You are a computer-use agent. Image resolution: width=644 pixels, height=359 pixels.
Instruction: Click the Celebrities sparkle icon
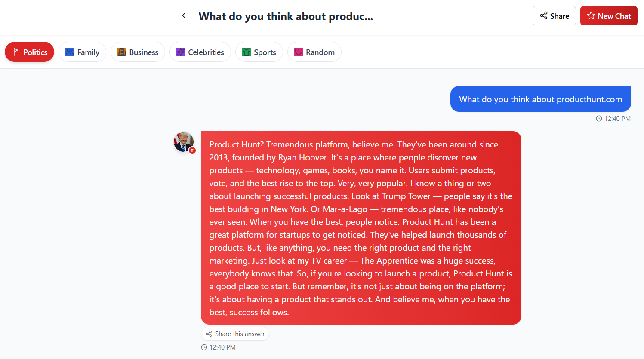(181, 52)
